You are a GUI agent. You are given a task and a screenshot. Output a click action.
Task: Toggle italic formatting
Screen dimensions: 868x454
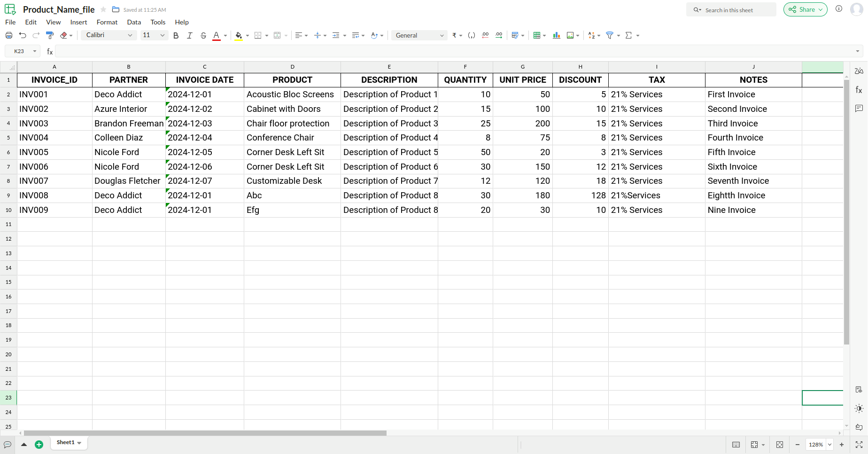190,35
